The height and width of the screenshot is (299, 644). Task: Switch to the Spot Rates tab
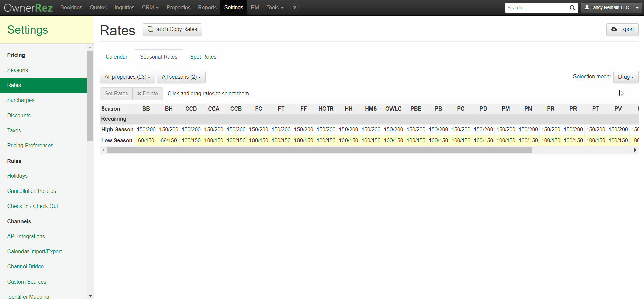coord(203,57)
